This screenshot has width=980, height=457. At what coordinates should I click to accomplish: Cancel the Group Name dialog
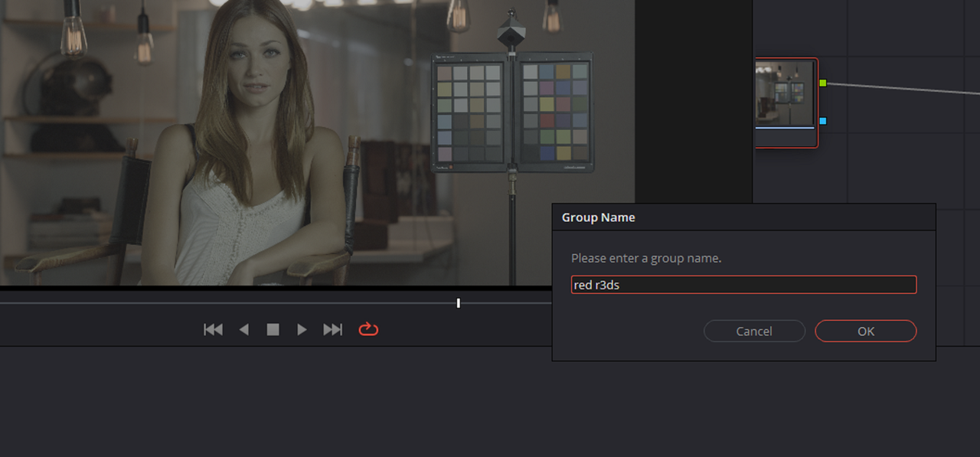tap(754, 331)
